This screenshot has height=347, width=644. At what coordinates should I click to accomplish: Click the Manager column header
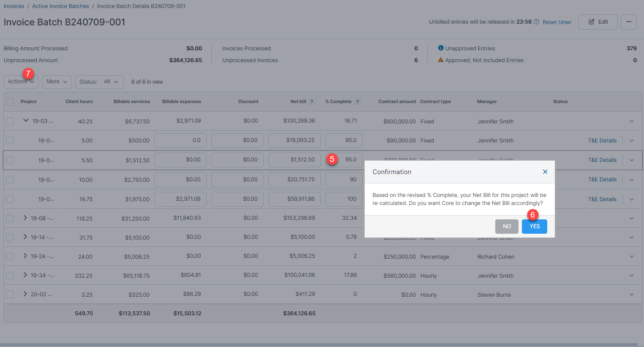(x=487, y=101)
